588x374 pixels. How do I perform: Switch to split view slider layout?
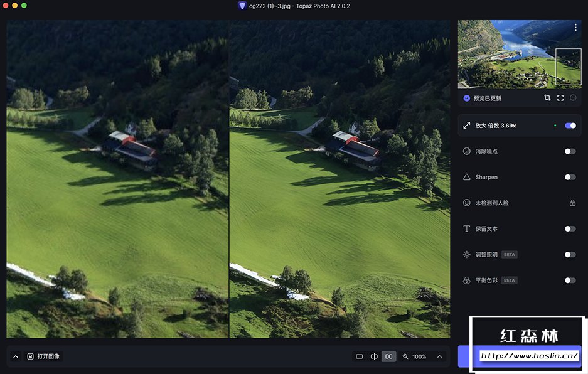374,356
